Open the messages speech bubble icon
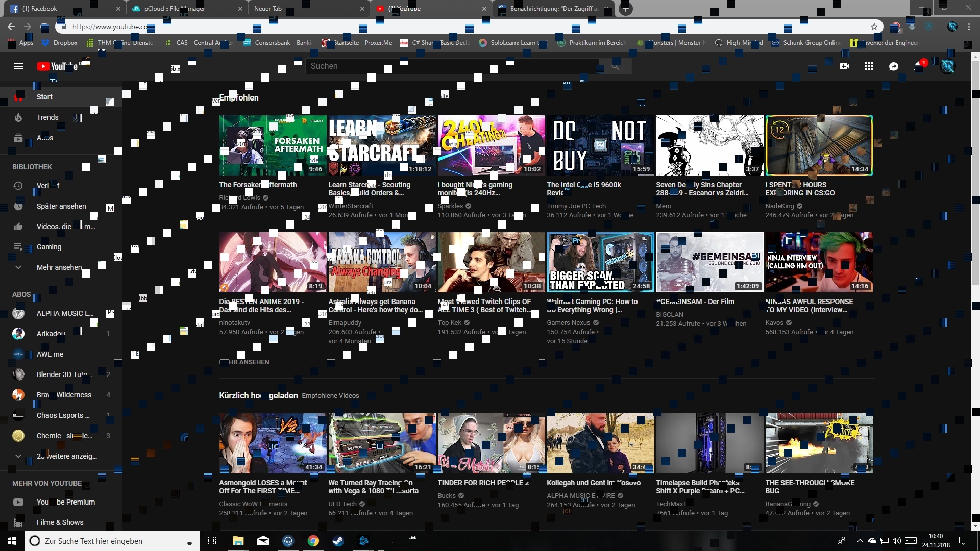 pyautogui.click(x=894, y=66)
